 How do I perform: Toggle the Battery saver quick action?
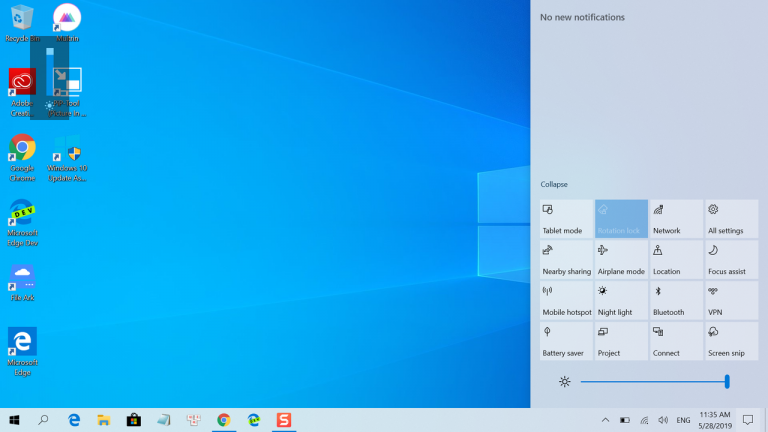click(566, 341)
